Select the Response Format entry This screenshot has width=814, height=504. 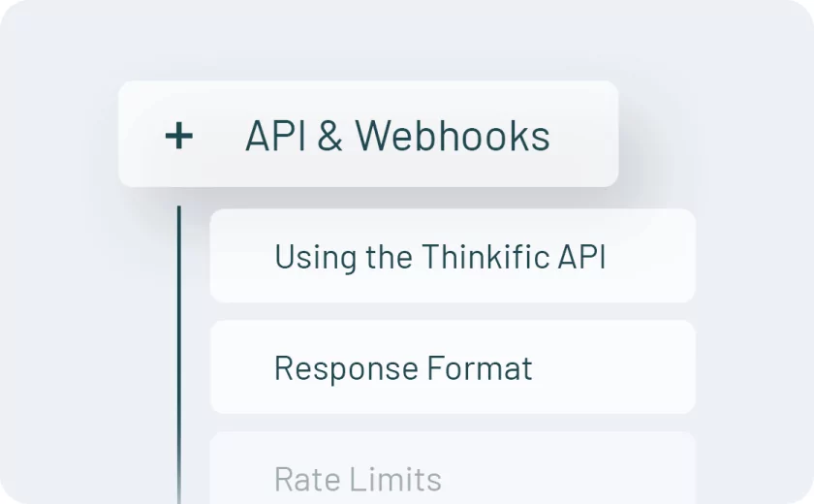coord(453,367)
